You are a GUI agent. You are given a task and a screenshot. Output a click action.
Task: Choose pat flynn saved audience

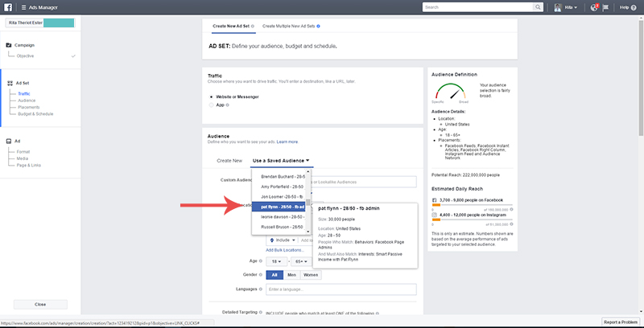click(x=279, y=207)
